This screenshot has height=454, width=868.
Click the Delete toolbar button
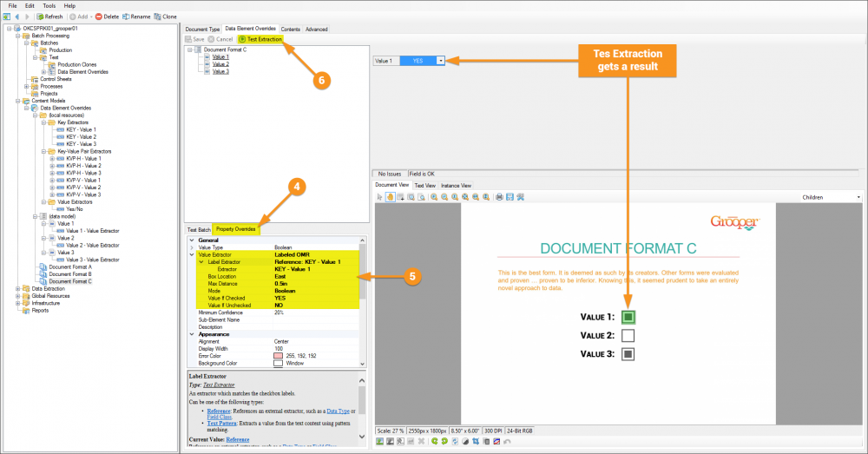pyautogui.click(x=107, y=16)
